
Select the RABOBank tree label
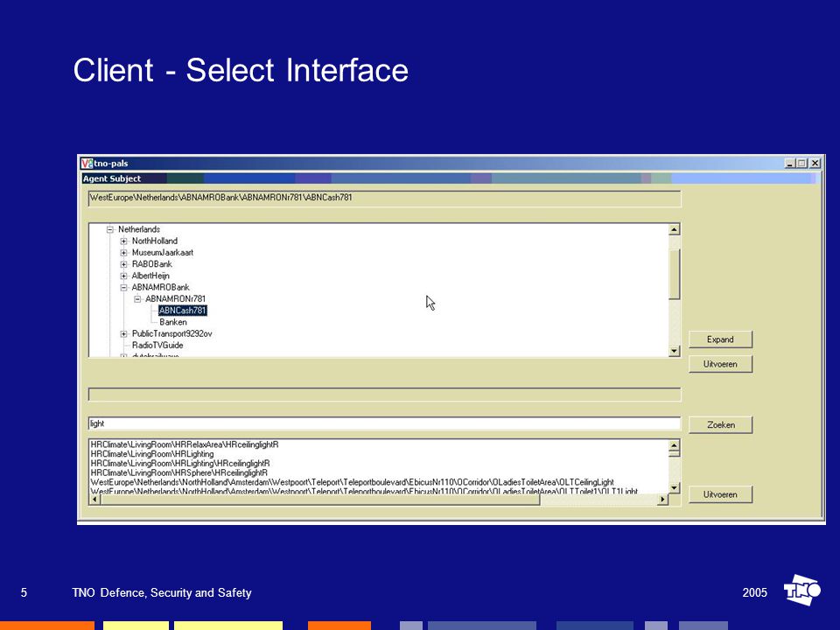coord(152,264)
